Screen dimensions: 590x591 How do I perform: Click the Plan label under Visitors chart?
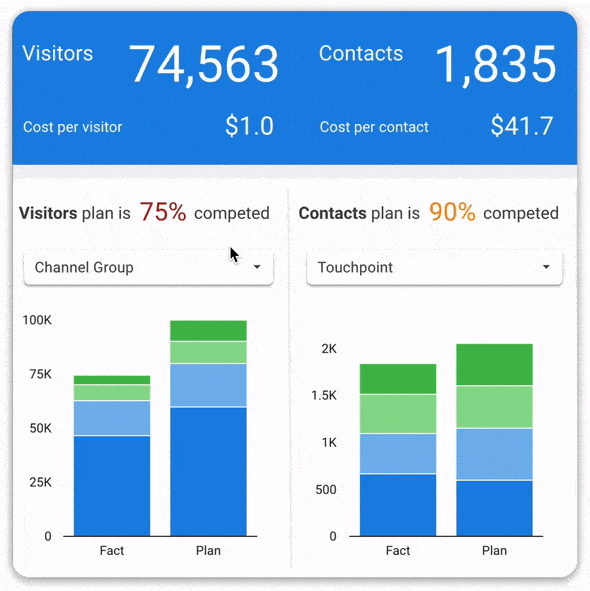click(x=208, y=550)
